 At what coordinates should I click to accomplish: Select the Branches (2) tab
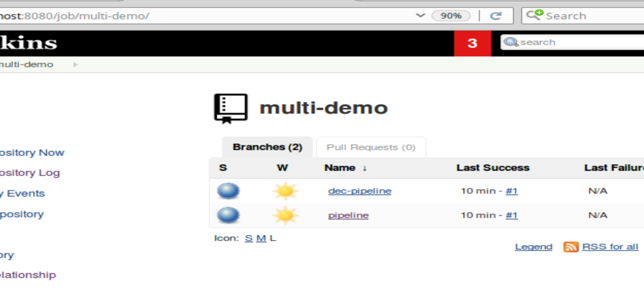coord(267,148)
